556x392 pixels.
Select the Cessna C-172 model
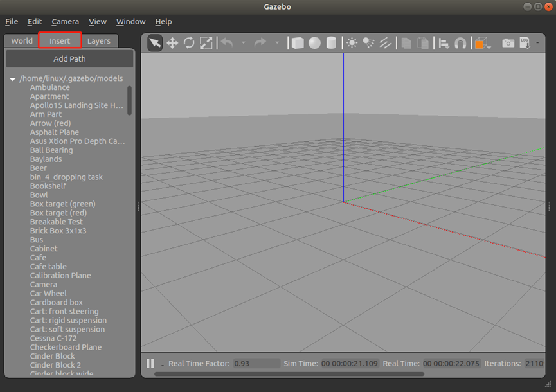[x=53, y=338]
